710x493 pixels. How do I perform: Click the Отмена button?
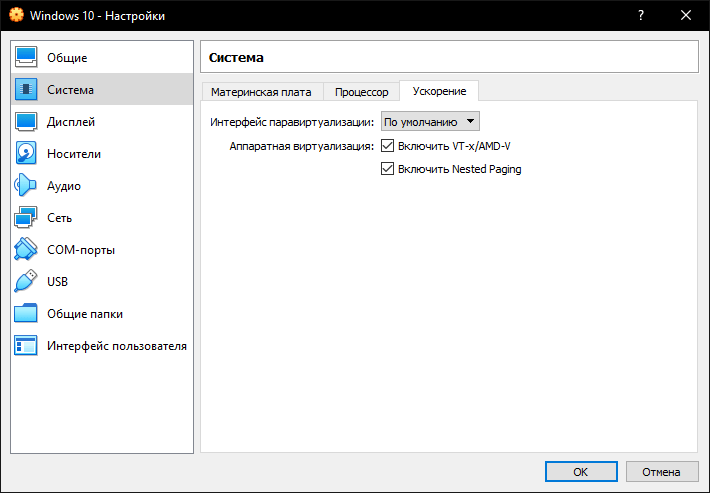click(x=662, y=472)
